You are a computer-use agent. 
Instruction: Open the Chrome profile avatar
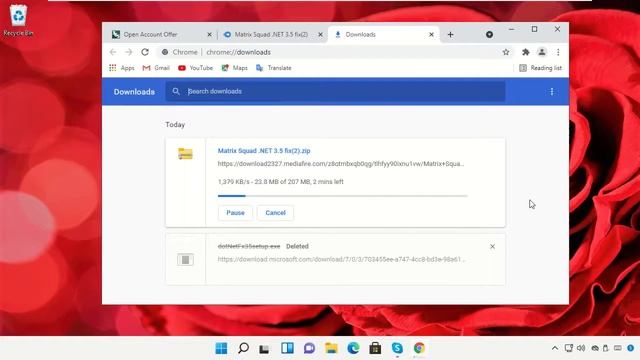(542, 52)
